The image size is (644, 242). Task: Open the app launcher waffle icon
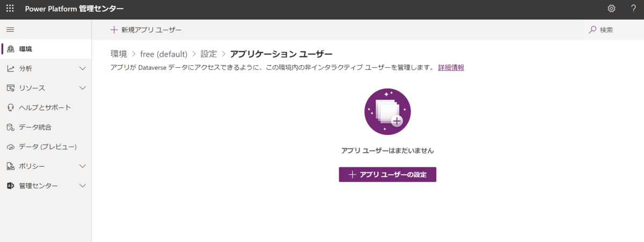click(10, 9)
